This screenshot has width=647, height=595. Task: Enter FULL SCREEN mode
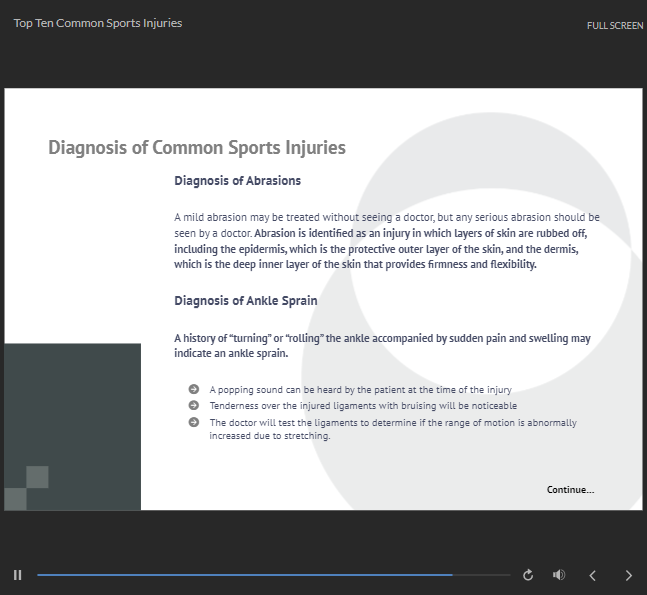(615, 26)
